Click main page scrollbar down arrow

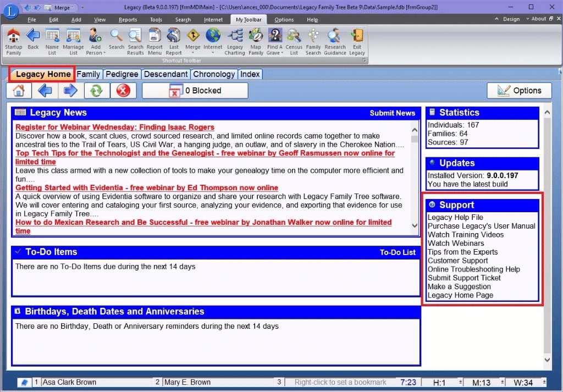547,360
